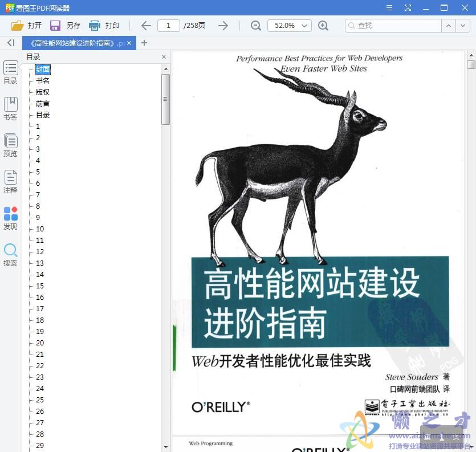Click document view scroll-up arrow
The image size is (476, 452).
pos(471,55)
